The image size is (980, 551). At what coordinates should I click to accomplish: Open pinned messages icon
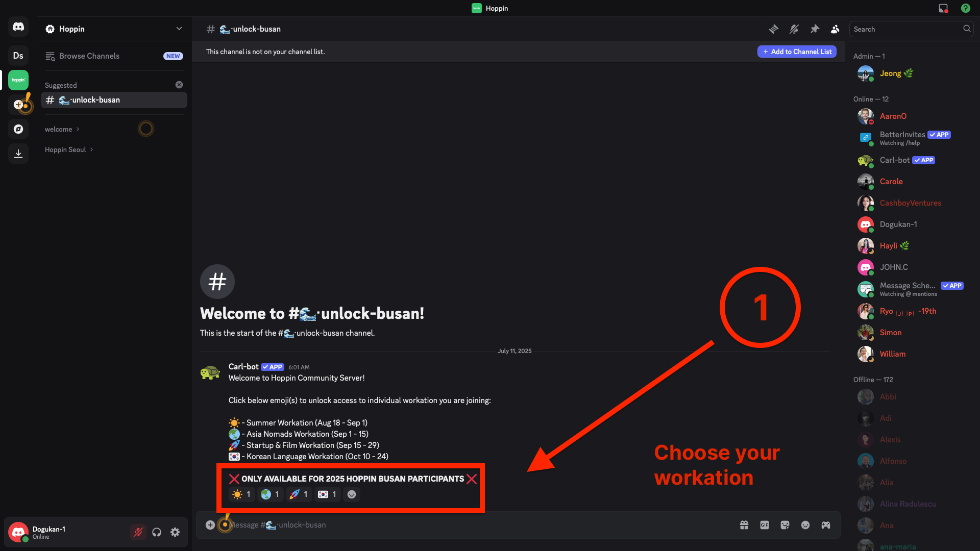[815, 29]
